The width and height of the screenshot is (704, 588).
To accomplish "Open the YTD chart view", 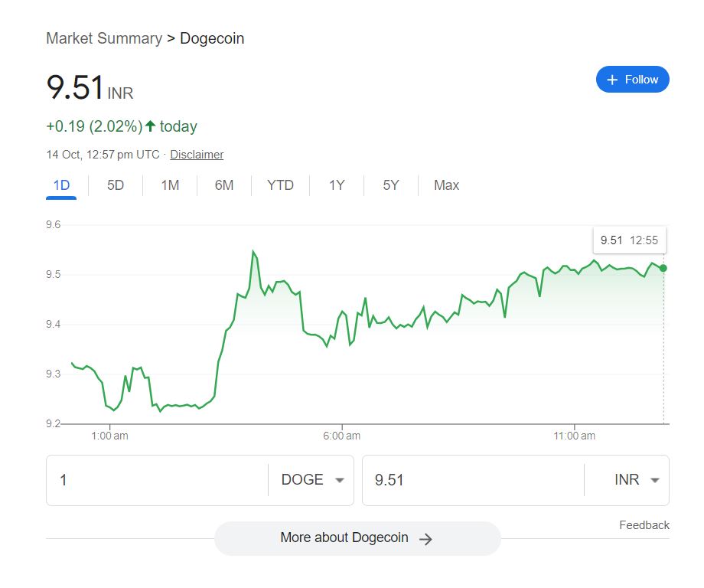I will tap(280, 185).
